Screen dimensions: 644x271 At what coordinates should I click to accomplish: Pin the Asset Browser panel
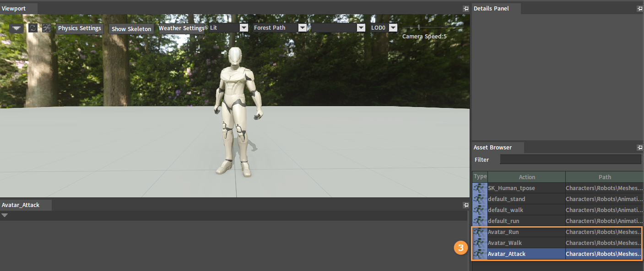point(639,148)
